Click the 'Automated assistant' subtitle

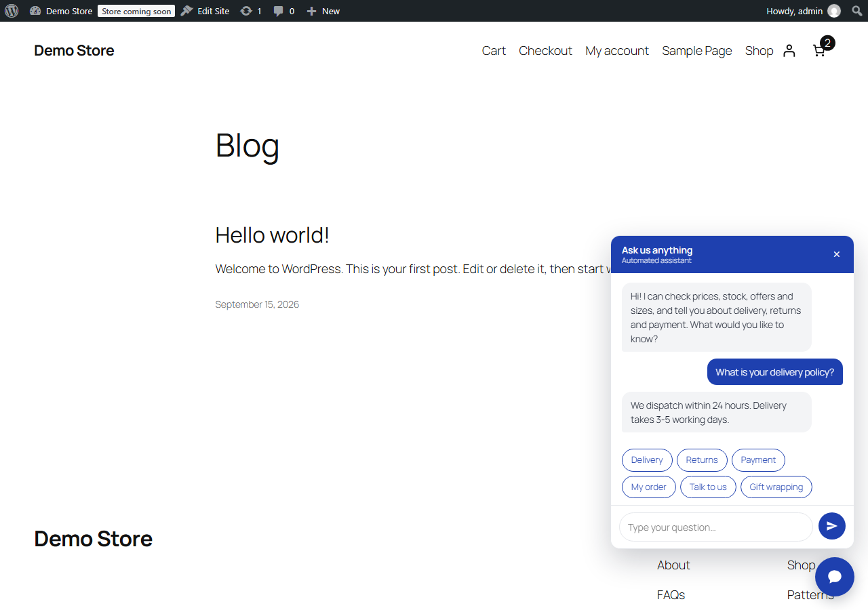[656, 261]
